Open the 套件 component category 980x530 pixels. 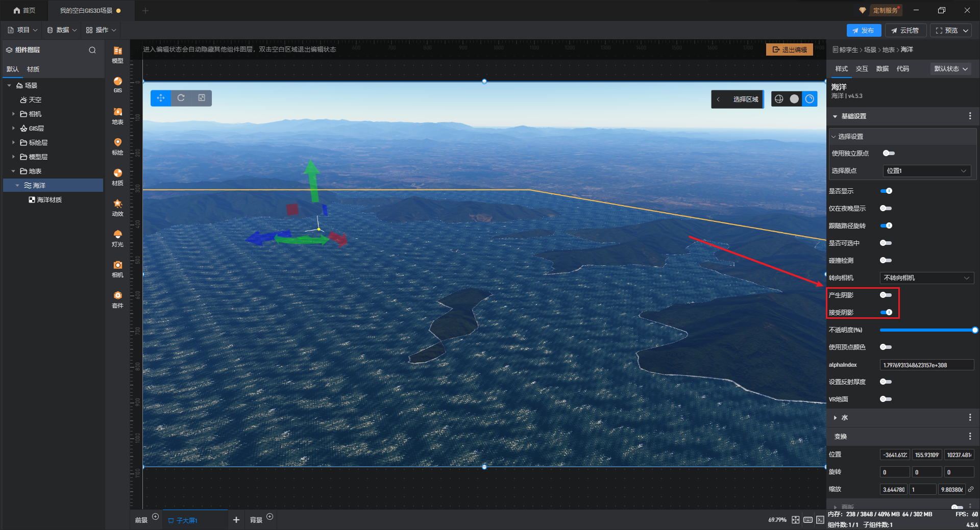[117, 299]
